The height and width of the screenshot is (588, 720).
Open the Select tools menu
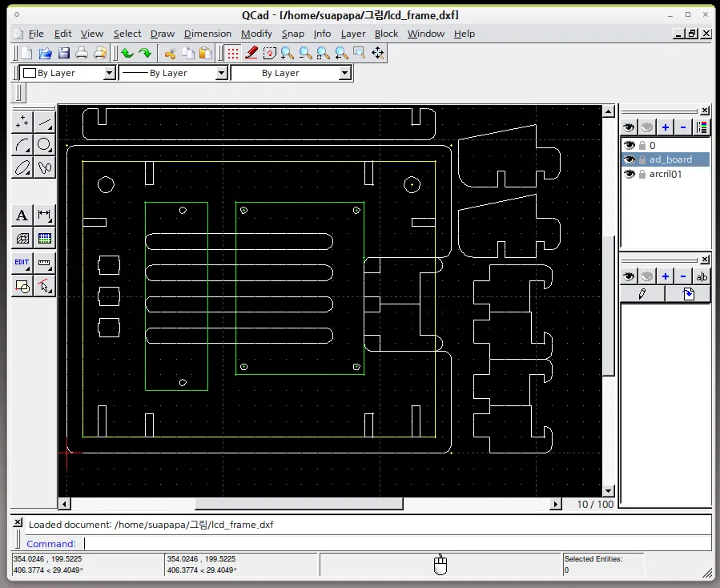(x=45, y=286)
